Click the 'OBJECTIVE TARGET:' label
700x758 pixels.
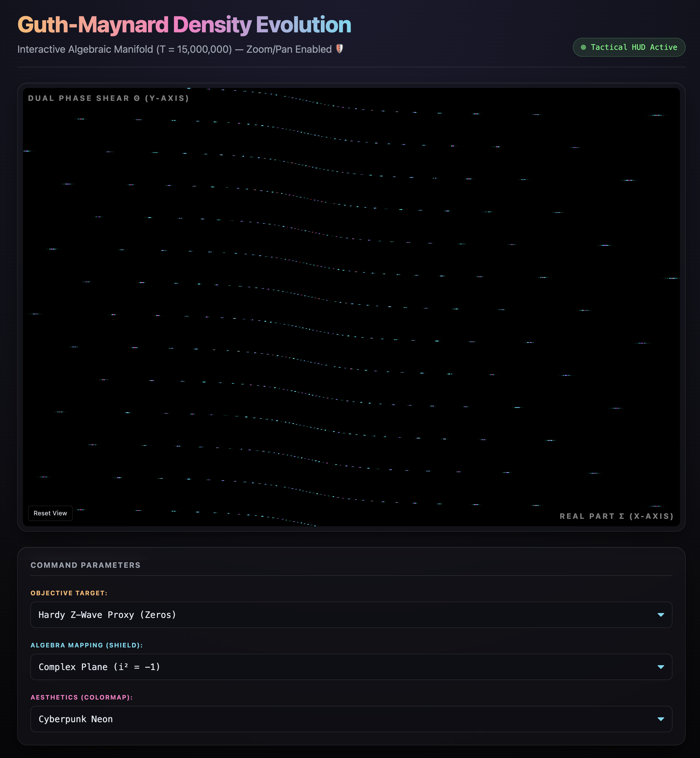(x=69, y=593)
